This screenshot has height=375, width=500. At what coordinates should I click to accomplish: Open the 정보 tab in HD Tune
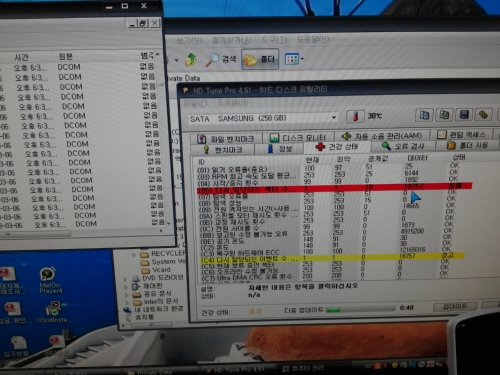coord(279,148)
